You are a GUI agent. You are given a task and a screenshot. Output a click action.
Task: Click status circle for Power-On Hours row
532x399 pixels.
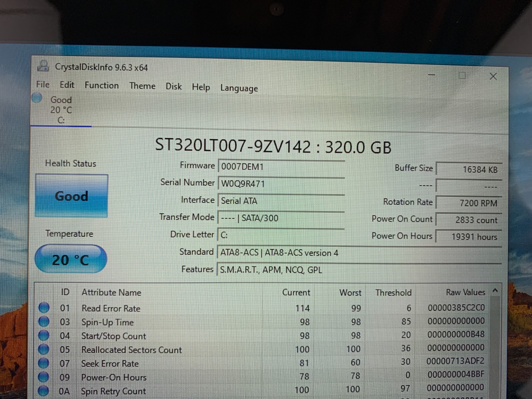point(44,377)
